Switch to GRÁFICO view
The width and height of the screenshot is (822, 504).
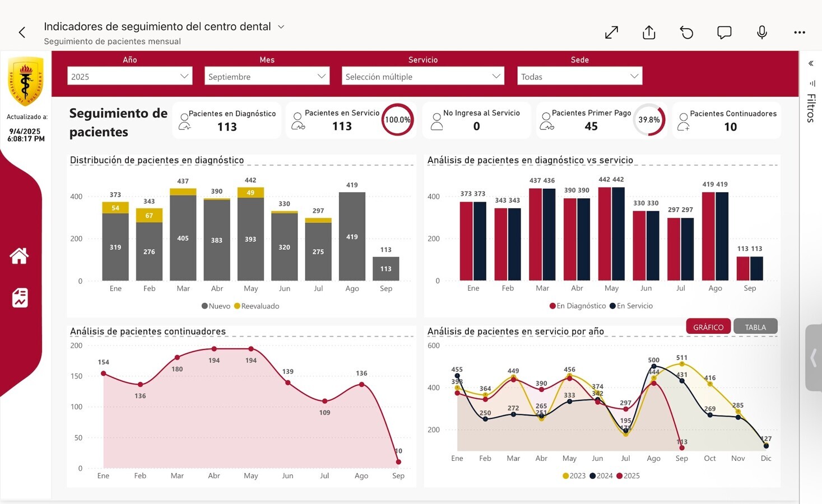point(708,327)
